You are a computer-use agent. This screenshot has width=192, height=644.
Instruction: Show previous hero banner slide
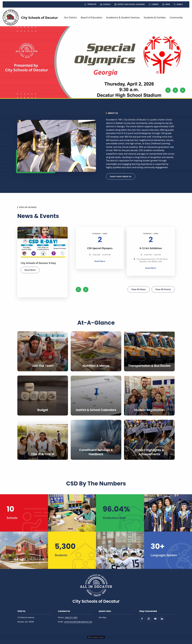(175, 90)
